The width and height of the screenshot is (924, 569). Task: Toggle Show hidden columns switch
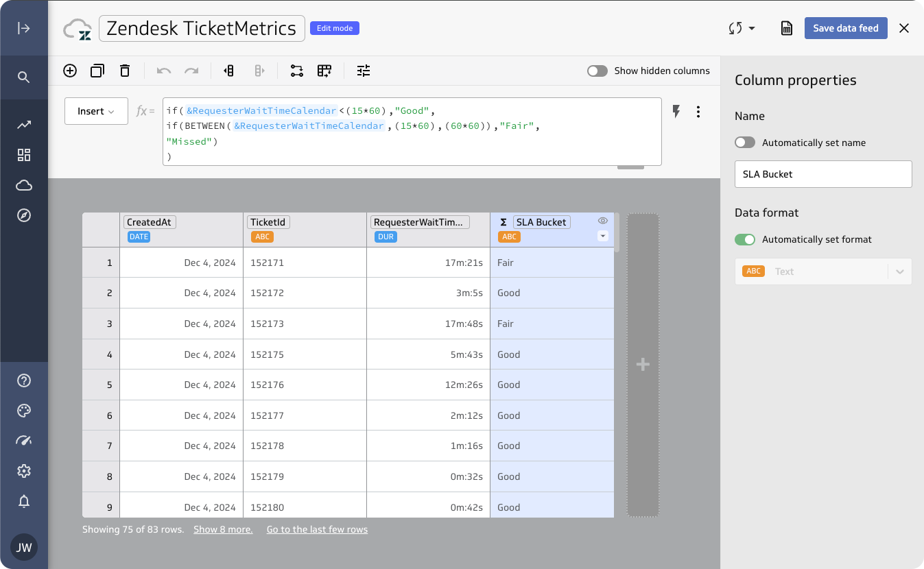point(597,71)
